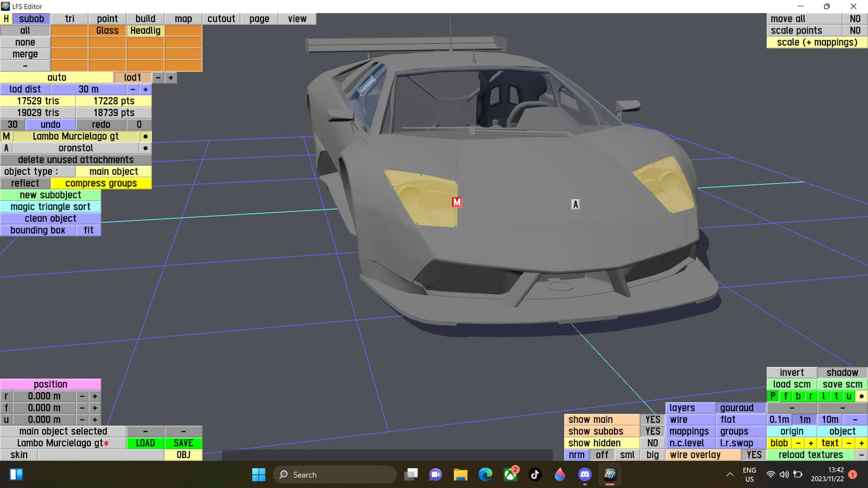Switch to the tri mode tab
868x488 pixels.
[x=69, y=19]
